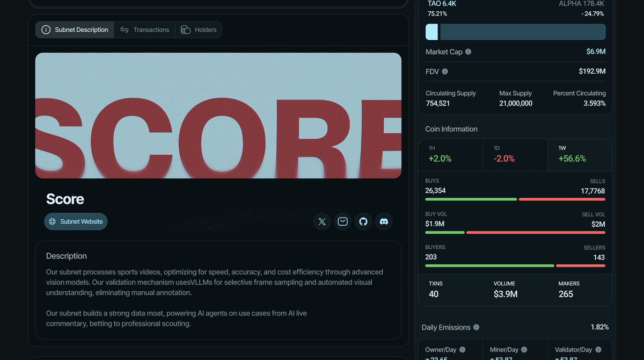Select the 1W price change cell
644x360 pixels.
tap(580, 154)
